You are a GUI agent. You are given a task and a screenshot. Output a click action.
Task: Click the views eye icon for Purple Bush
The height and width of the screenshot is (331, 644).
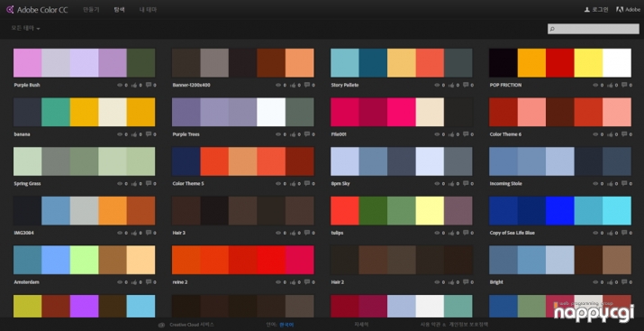(120, 85)
